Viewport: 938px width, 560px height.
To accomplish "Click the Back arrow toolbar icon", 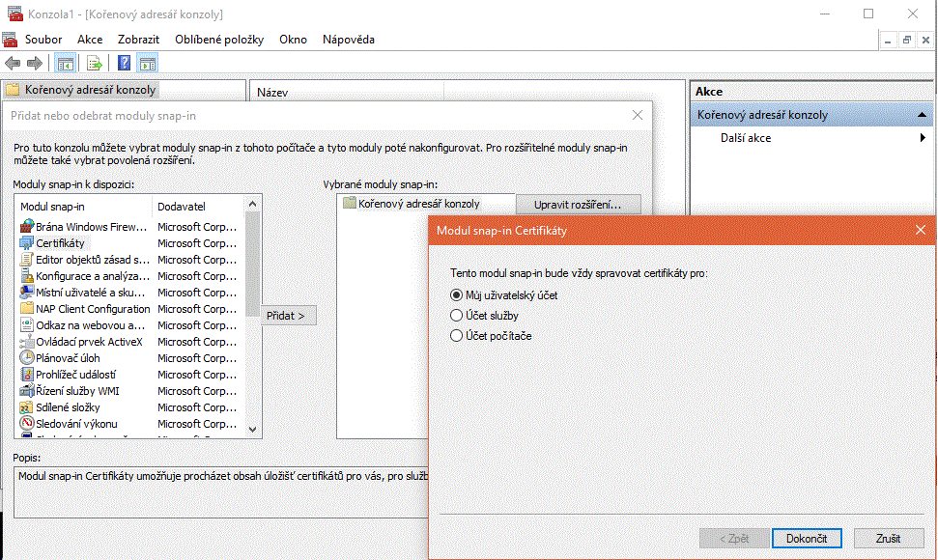I will click(13, 64).
